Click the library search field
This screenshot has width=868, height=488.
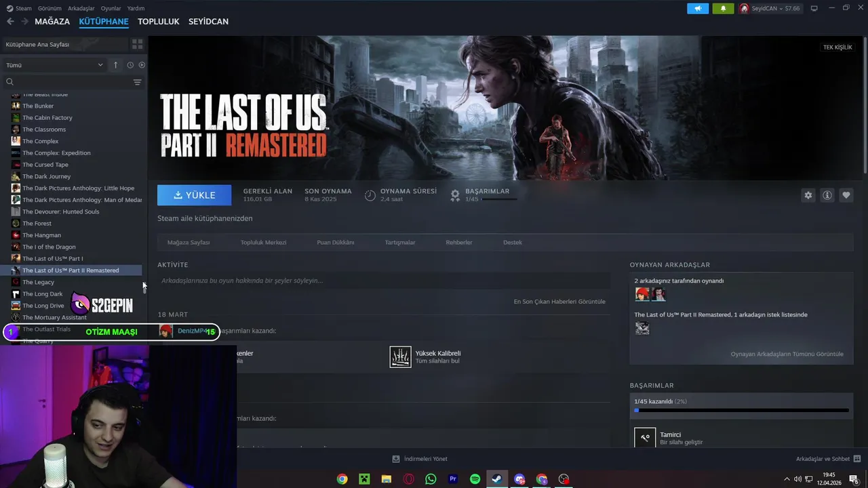68,82
